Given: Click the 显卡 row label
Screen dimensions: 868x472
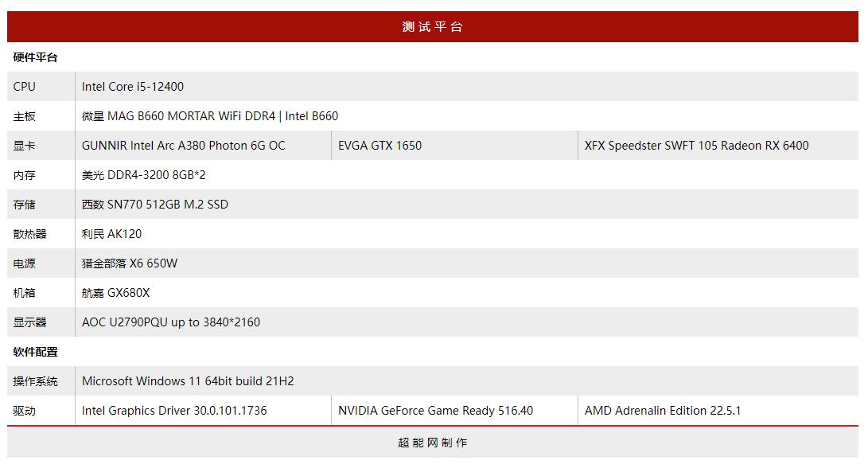Looking at the screenshot, I should point(25,146).
